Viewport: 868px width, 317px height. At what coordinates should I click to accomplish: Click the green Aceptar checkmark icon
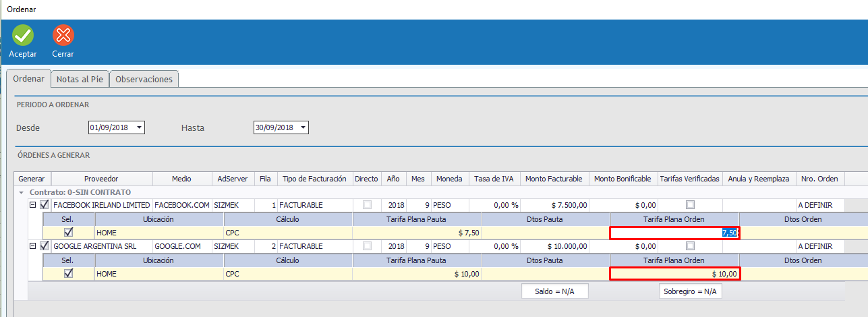22,35
